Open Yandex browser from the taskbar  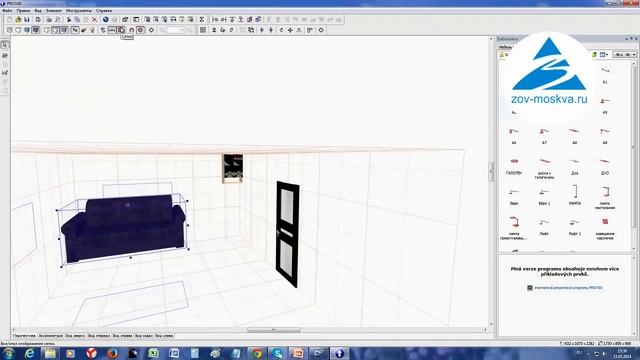[x=91, y=353]
